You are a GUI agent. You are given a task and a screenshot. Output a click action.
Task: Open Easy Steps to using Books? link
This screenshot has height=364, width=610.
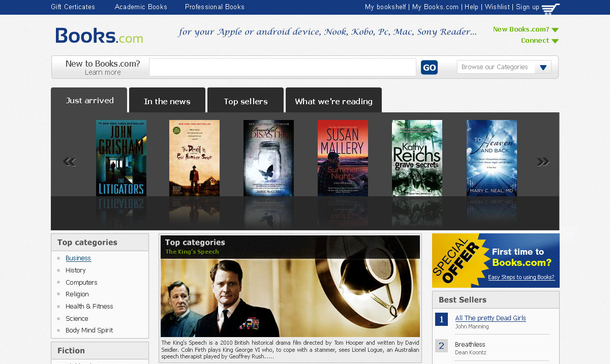click(x=521, y=278)
